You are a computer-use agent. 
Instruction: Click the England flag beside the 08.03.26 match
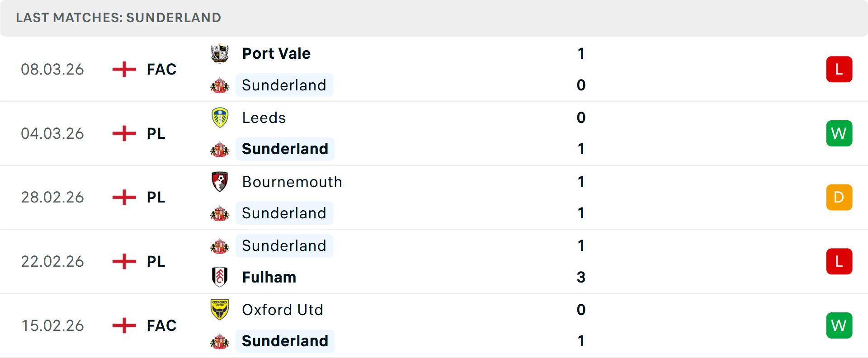123,69
